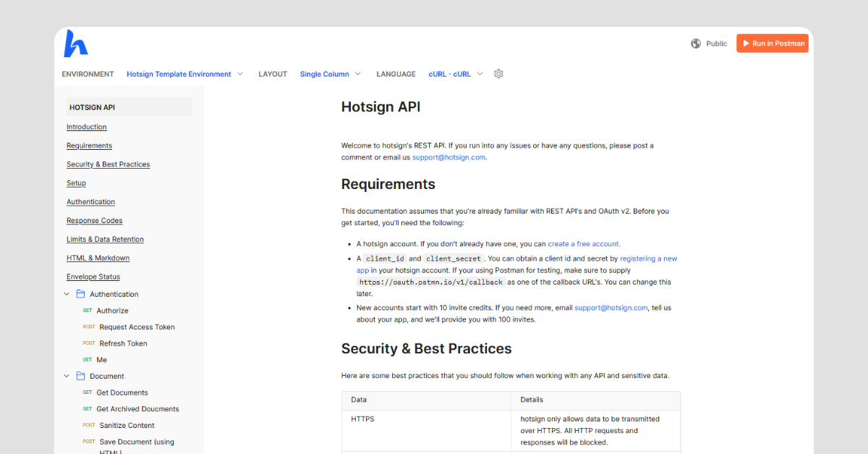Click the Hotsign logo icon
Image resolution: width=868 pixels, height=454 pixels.
click(x=76, y=43)
